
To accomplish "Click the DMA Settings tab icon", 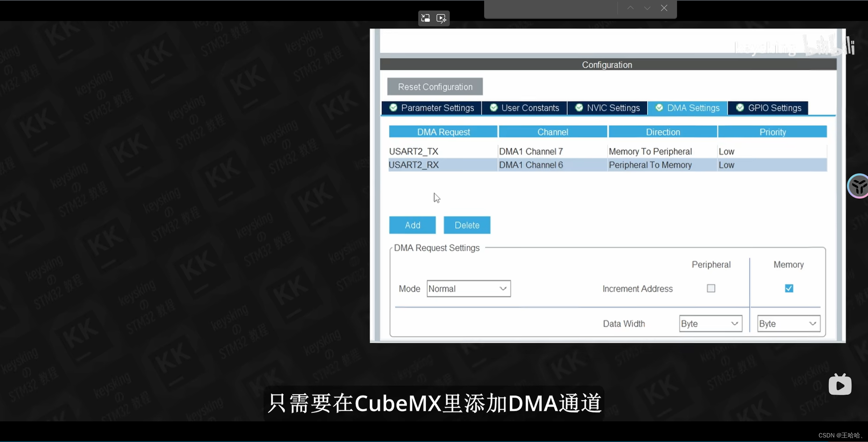I will [x=658, y=108].
